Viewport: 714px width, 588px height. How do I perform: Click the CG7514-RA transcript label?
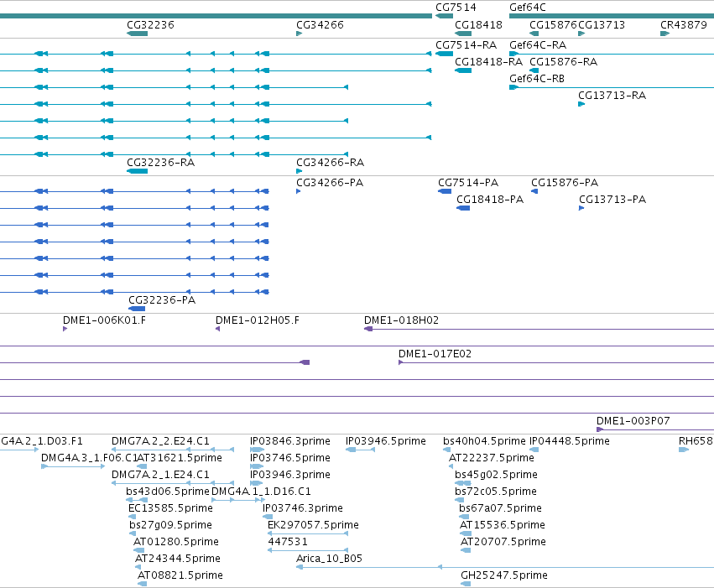[466, 45]
